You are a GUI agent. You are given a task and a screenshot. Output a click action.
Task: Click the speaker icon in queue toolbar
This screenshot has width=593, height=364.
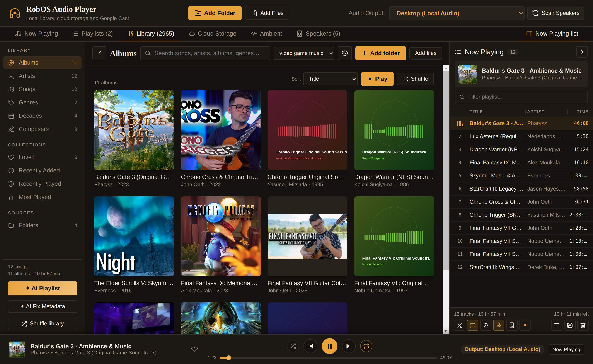[512, 325]
